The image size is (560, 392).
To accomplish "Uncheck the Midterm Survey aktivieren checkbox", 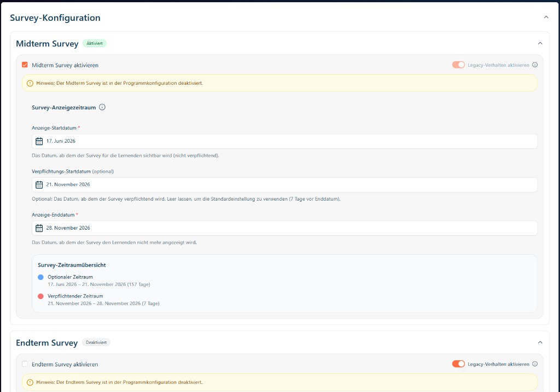I will pyautogui.click(x=25, y=65).
